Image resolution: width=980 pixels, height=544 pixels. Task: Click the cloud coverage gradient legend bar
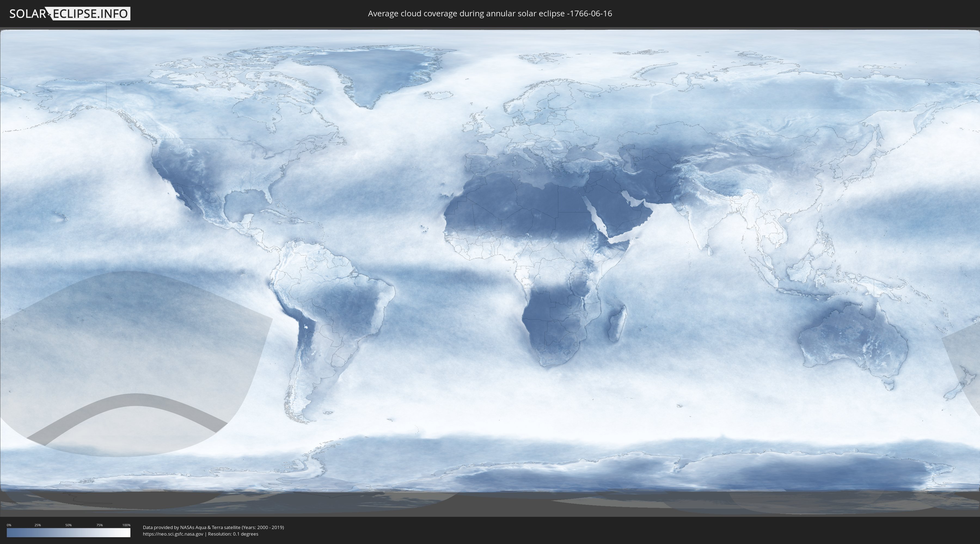coord(69,533)
